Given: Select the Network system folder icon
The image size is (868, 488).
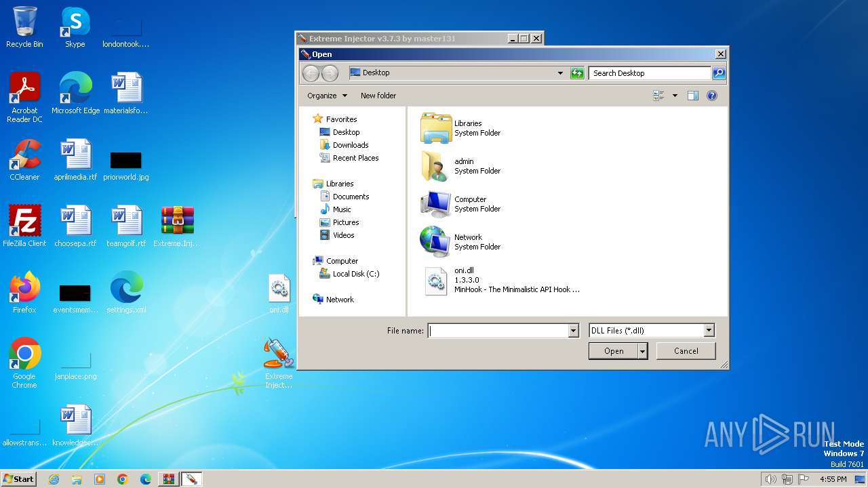Looking at the screenshot, I should 436,242.
